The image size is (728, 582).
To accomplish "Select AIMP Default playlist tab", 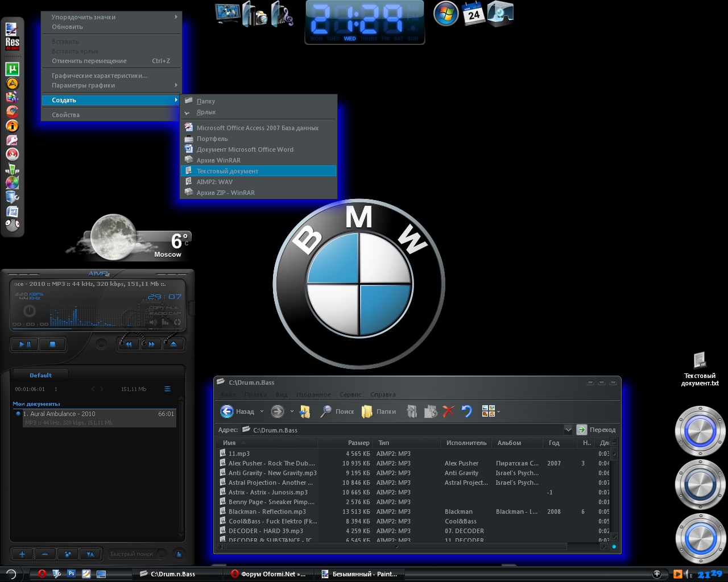I will pyautogui.click(x=40, y=375).
